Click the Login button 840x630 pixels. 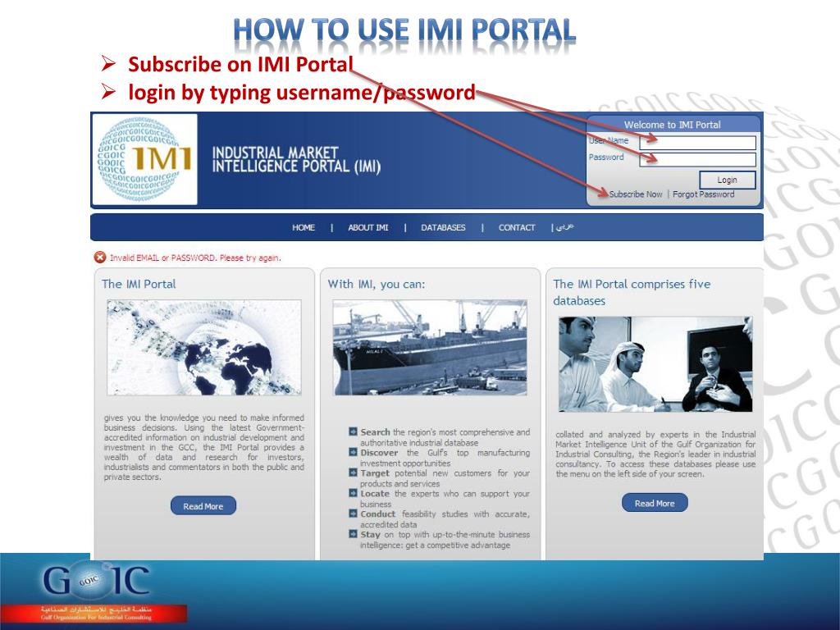[727, 180]
